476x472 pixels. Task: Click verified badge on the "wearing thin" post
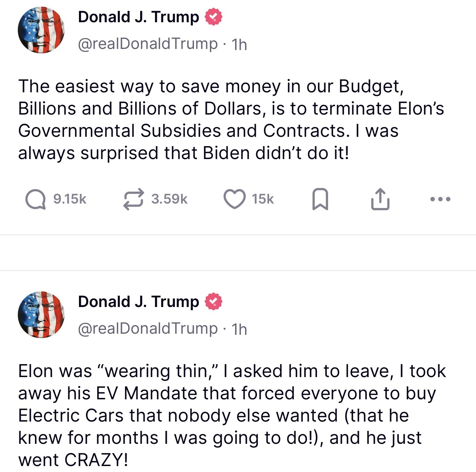[x=214, y=302]
